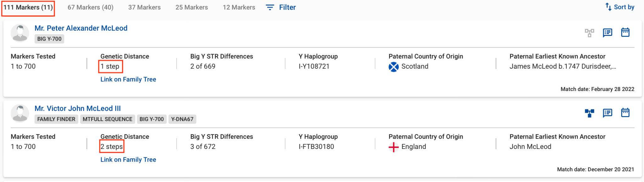644x182 pixels.
Task: View Victor John McLeod III's family tree icon
Action: pyautogui.click(x=589, y=113)
